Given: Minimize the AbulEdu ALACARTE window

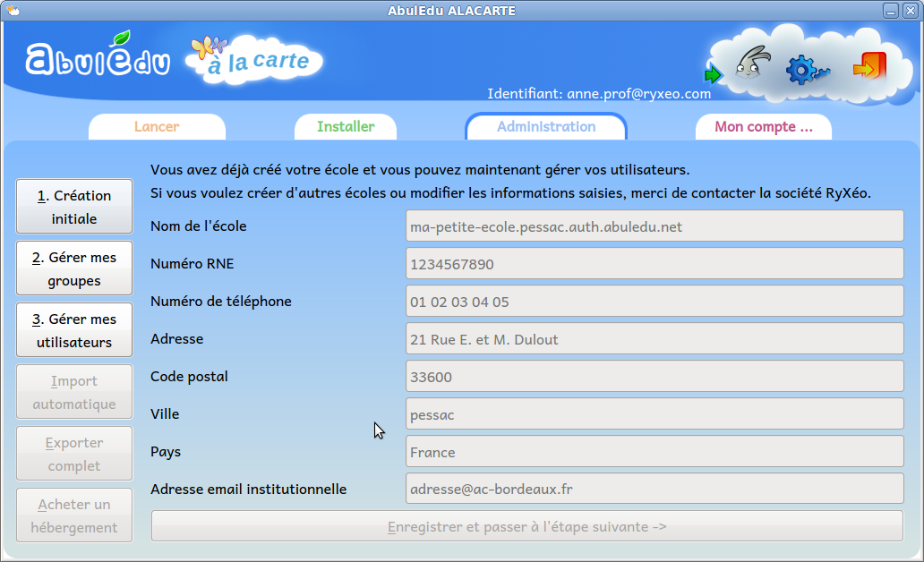Looking at the screenshot, I should pyautogui.click(x=891, y=11).
